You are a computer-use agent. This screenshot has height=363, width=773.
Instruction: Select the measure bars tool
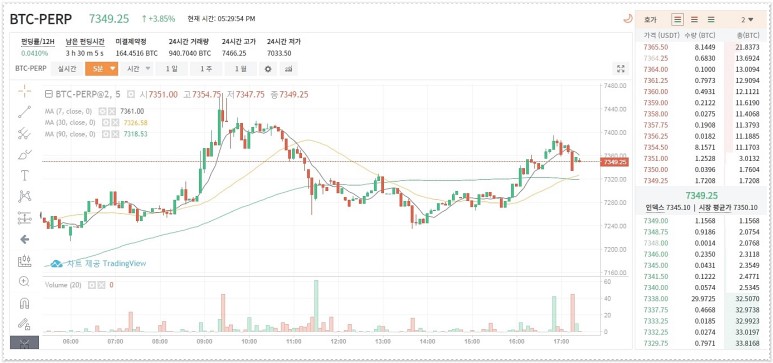[x=24, y=260]
